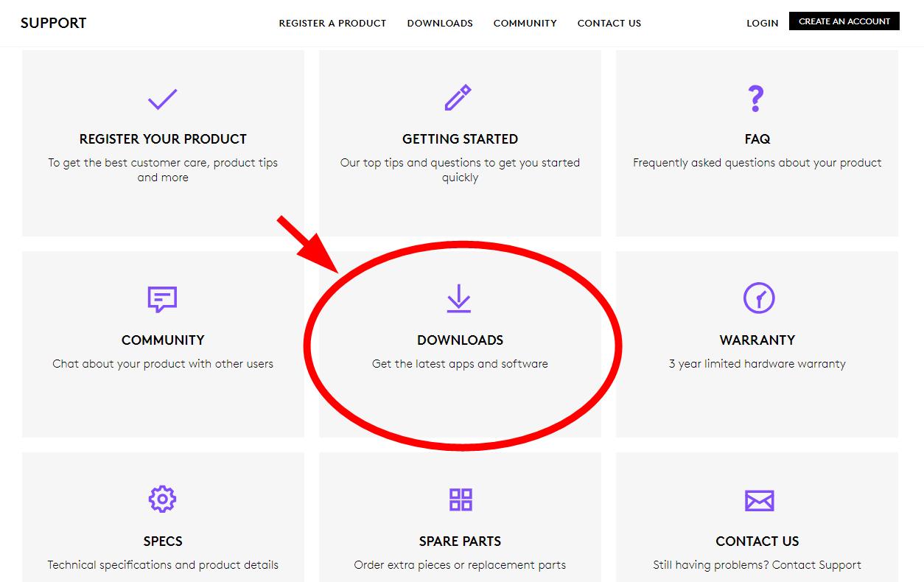Go to the Support home heading
924x582 pixels.
pyautogui.click(x=54, y=23)
